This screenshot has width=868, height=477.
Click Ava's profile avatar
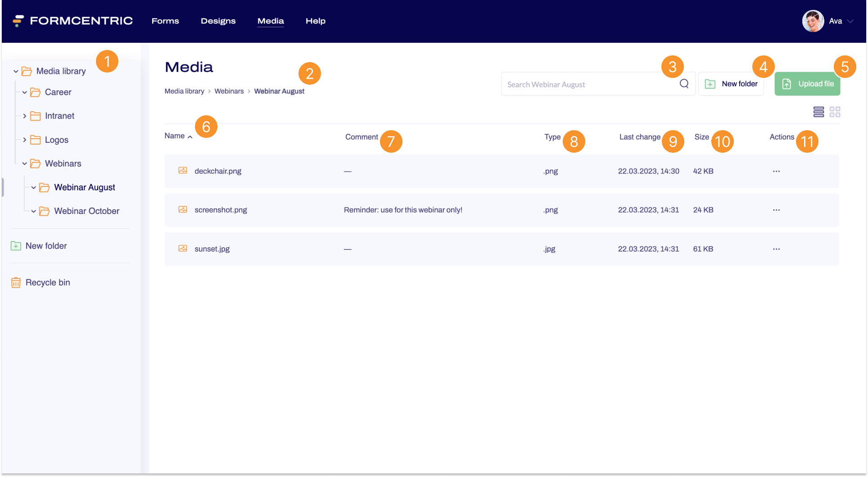[813, 21]
